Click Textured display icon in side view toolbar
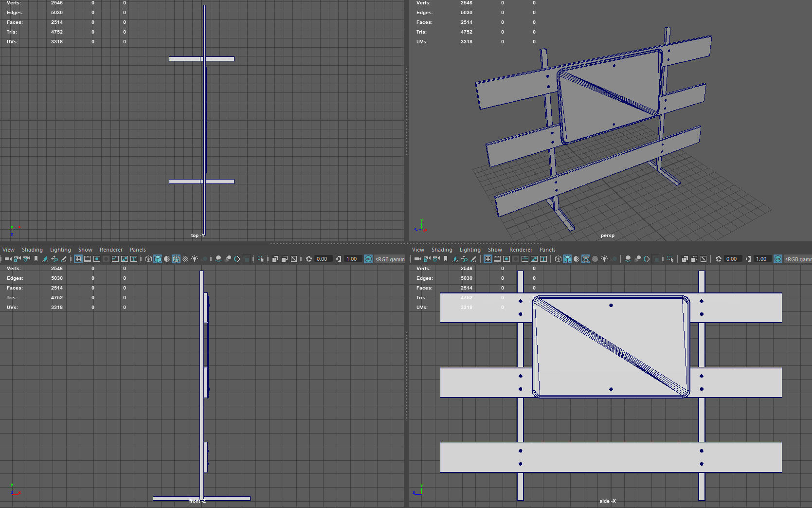The image size is (812, 508). coord(595,259)
